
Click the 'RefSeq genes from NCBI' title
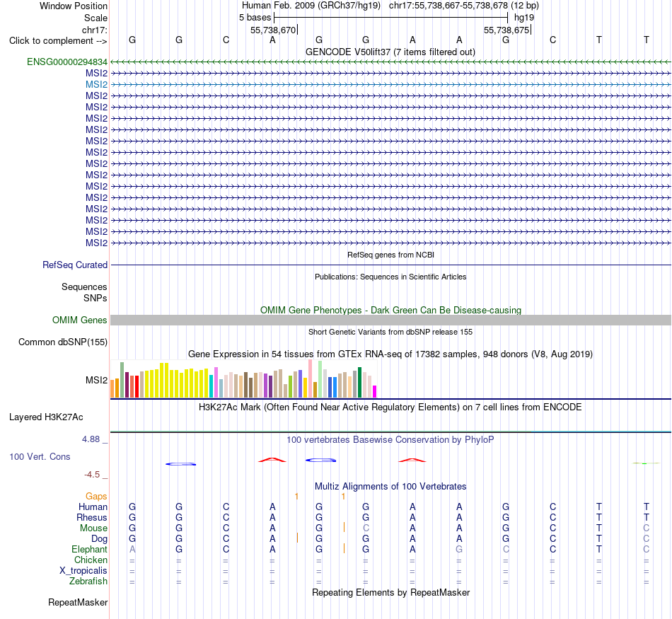click(x=391, y=255)
